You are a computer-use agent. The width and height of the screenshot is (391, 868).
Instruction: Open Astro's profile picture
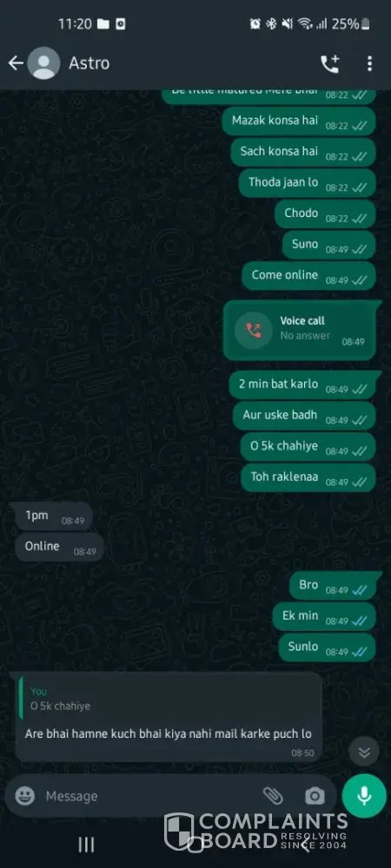pyautogui.click(x=43, y=63)
